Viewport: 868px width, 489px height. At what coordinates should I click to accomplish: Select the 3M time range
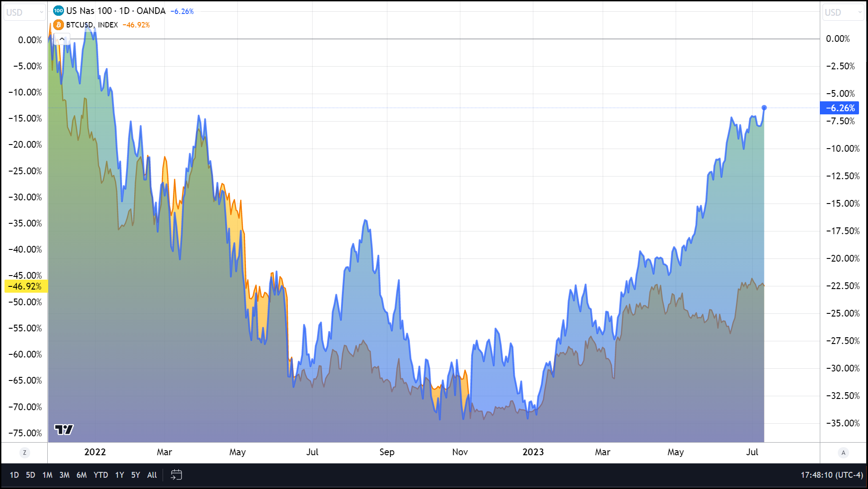[x=64, y=475]
